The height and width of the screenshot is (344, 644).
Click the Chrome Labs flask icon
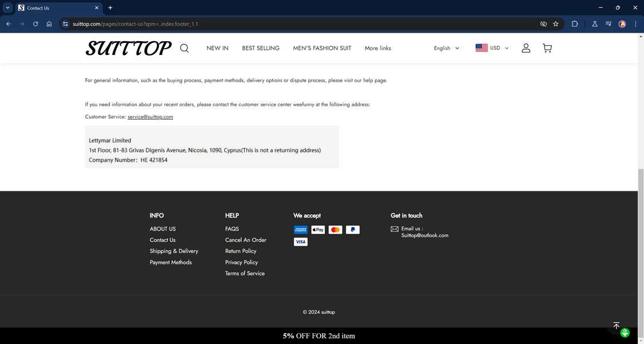tap(594, 24)
